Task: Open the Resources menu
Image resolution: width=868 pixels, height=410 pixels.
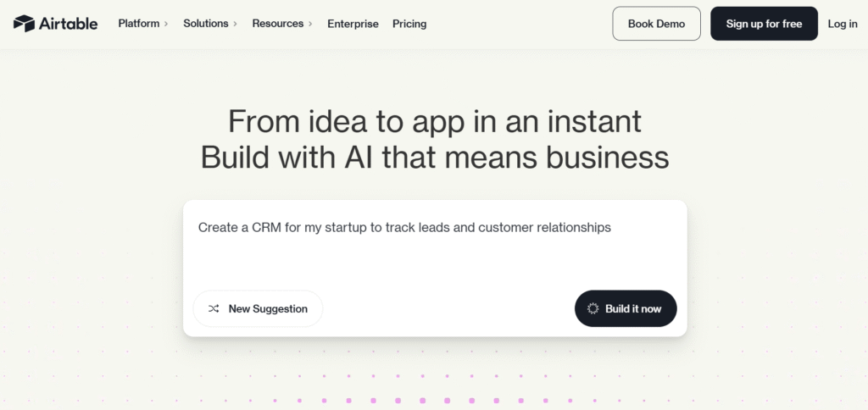Action: [x=277, y=24]
